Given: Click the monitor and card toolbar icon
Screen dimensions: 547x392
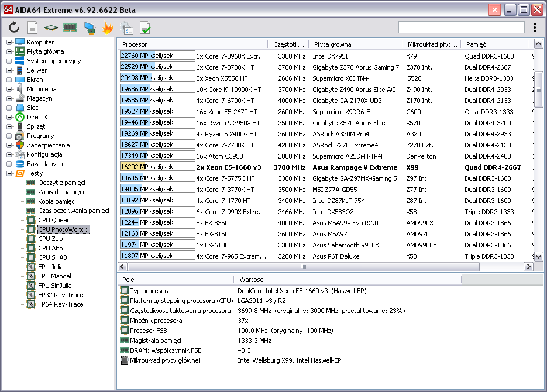Looking at the screenshot, I should click(x=90, y=27).
